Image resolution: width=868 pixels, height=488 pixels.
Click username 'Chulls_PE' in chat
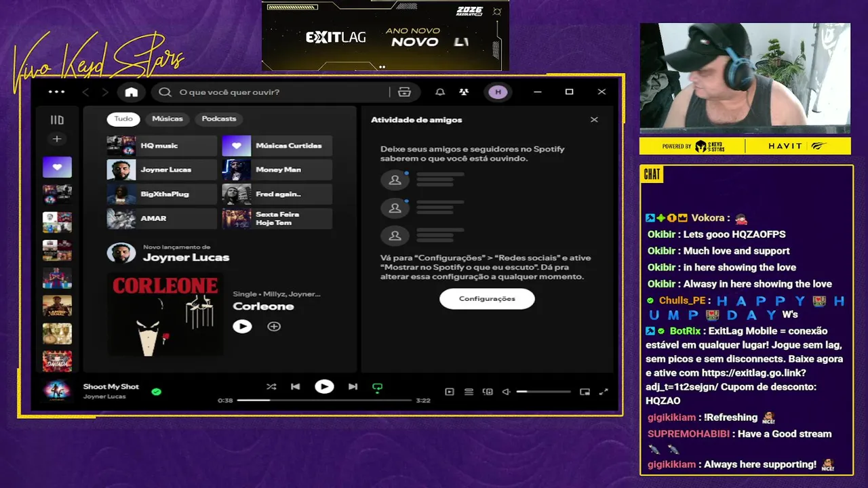tap(682, 301)
